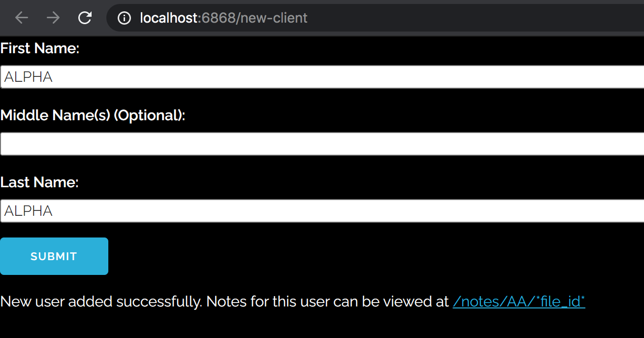This screenshot has width=644, height=338.
Task: Click the "Middle Name(s) (Optional):" label
Action: (93, 115)
